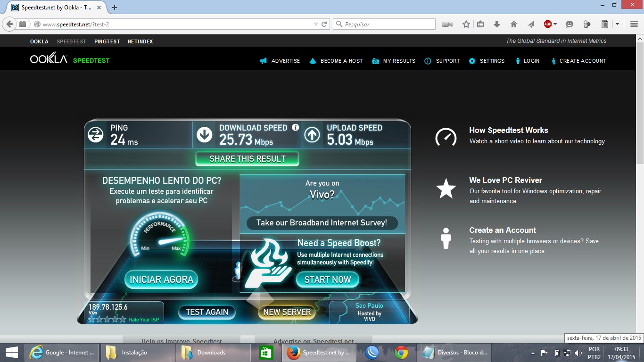Click the clipboard icon in Firefox toolbar
644x362 pixels.
[605, 24]
